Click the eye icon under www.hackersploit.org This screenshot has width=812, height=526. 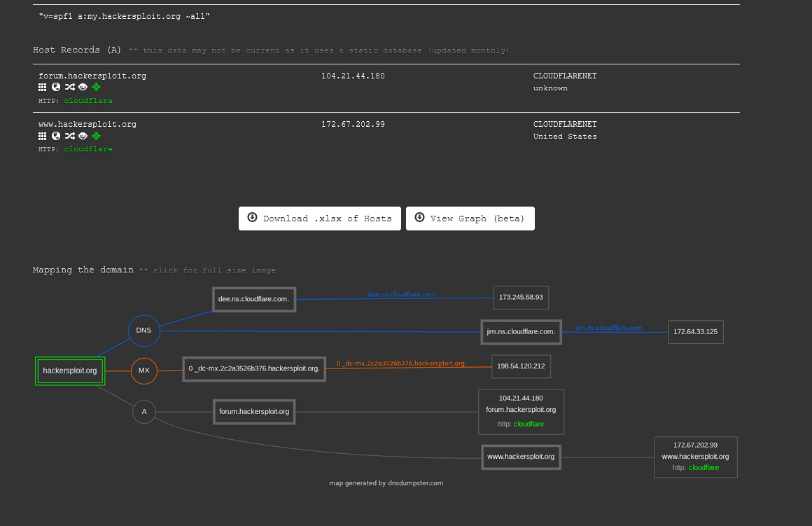[x=83, y=136]
